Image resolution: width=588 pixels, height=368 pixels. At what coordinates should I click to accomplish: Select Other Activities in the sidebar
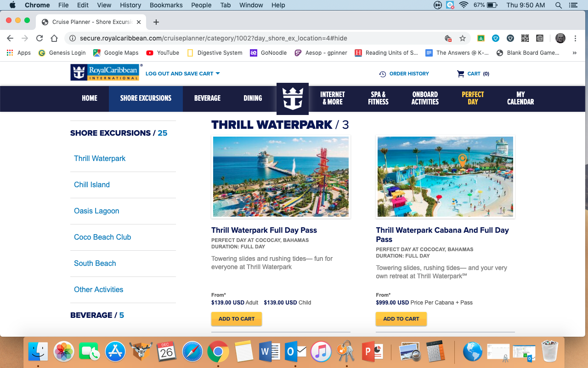pos(99,289)
